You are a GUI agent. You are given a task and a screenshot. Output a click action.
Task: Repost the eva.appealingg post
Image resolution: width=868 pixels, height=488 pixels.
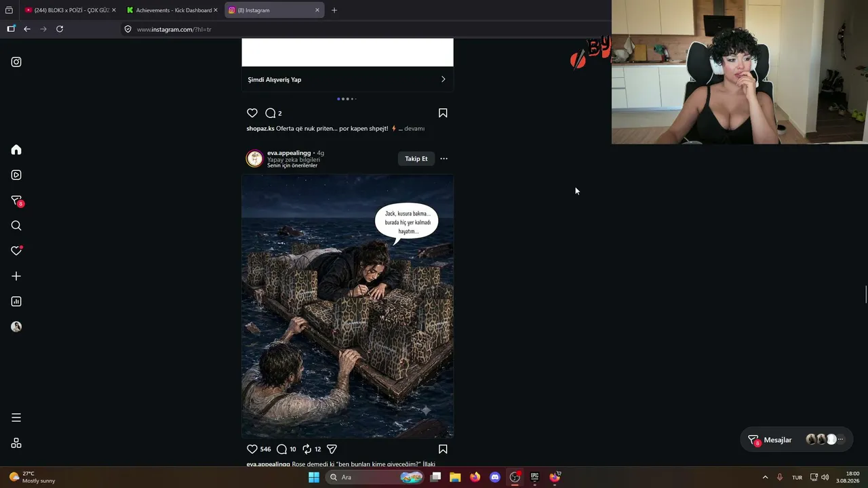coord(307,449)
